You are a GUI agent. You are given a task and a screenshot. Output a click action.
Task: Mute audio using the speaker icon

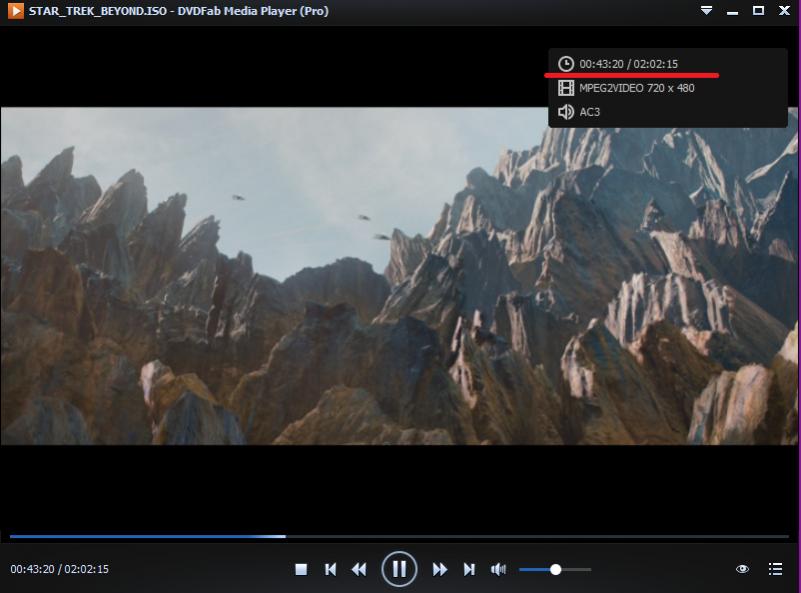click(498, 569)
